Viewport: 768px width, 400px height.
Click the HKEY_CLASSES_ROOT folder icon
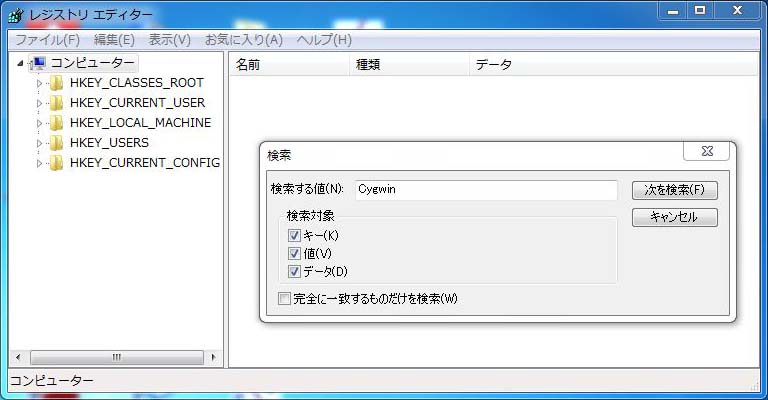tap(57, 83)
